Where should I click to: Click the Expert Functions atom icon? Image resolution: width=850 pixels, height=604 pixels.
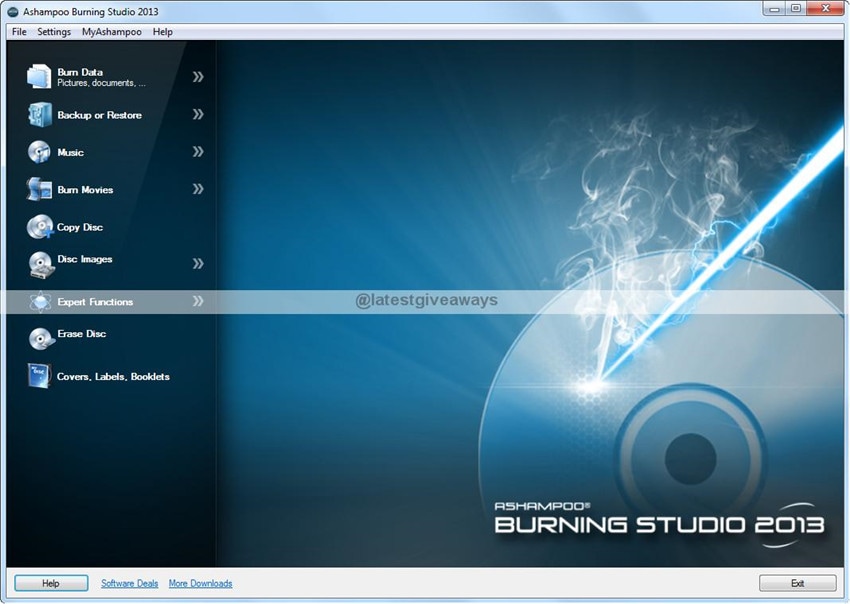41,301
